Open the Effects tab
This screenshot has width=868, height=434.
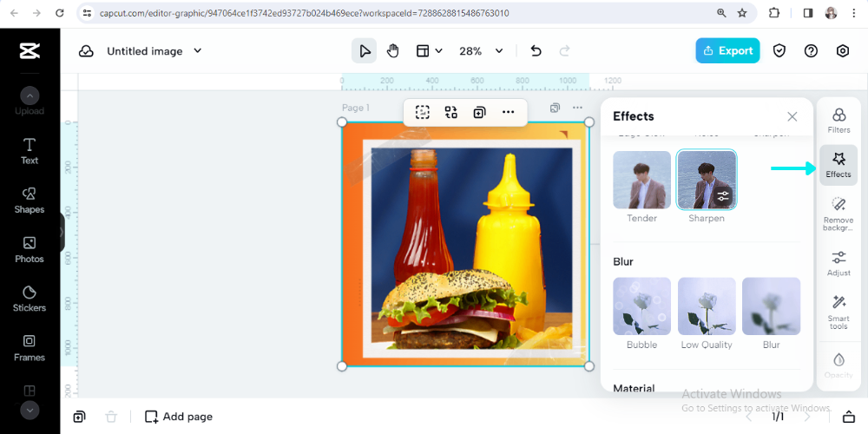tap(838, 165)
